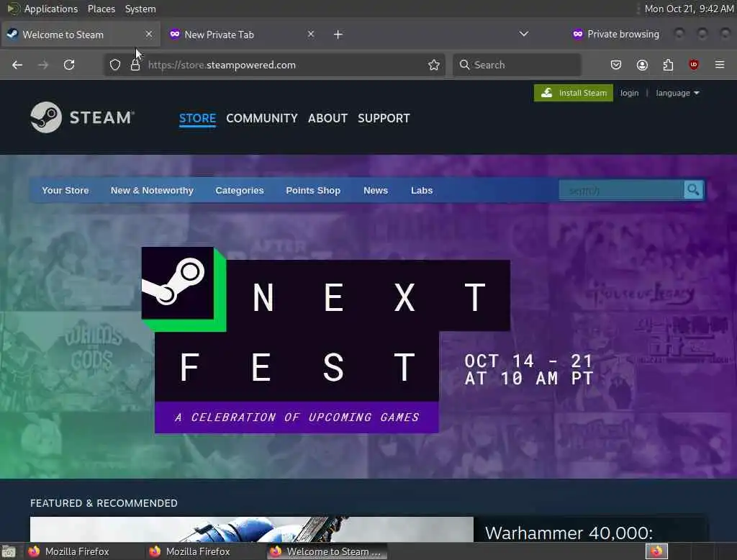Screen dimensions: 737x560
Task: Click the Steam store search magnifier button
Action: pyautogui.click(x=693, y=190)
